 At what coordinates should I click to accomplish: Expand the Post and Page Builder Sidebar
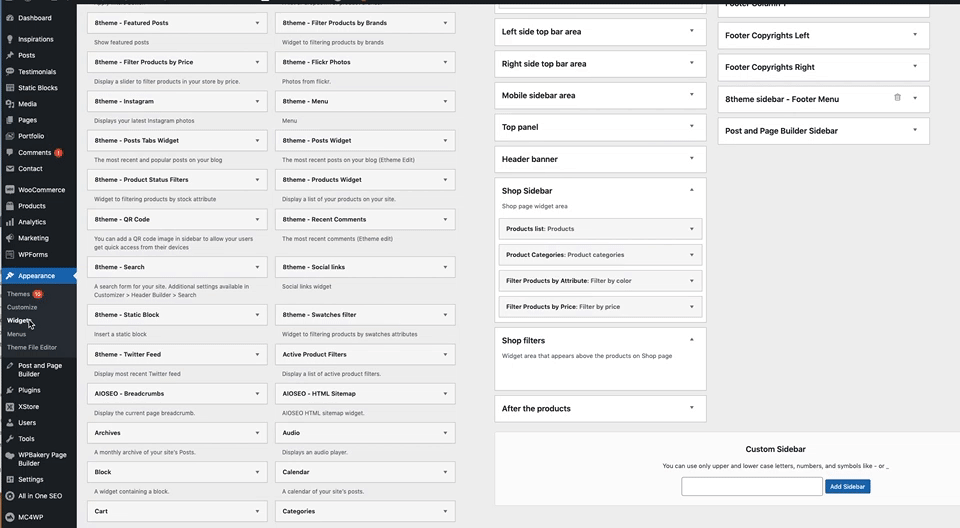pyautogui.click(x=915, y=130)
